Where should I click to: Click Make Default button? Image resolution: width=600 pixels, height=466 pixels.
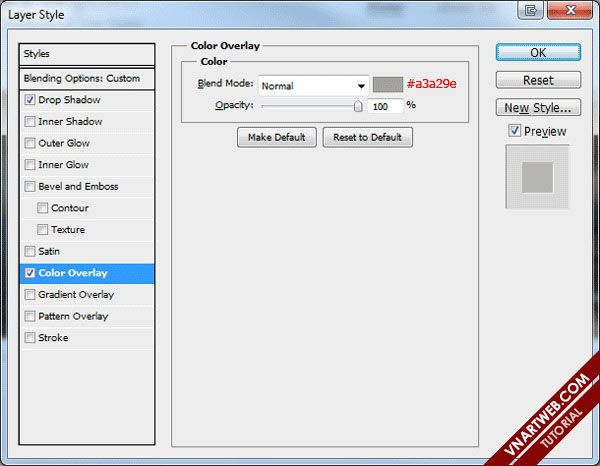pos(277,137)
